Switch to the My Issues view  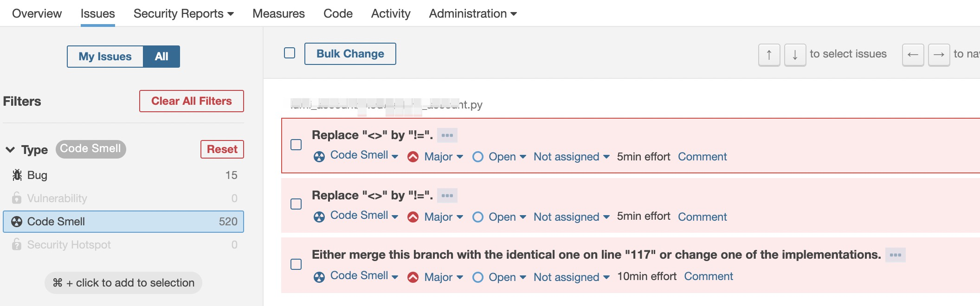click(105, 57)
